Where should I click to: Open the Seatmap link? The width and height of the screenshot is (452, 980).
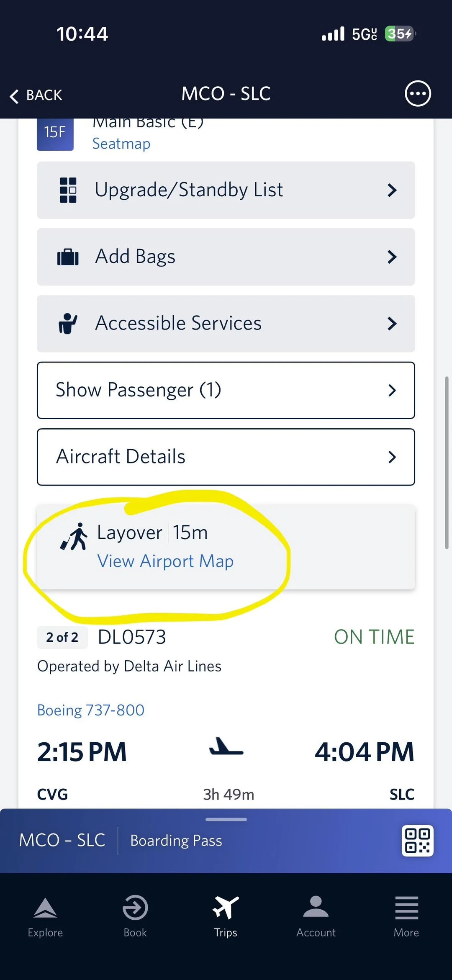(x=121, y=144)
